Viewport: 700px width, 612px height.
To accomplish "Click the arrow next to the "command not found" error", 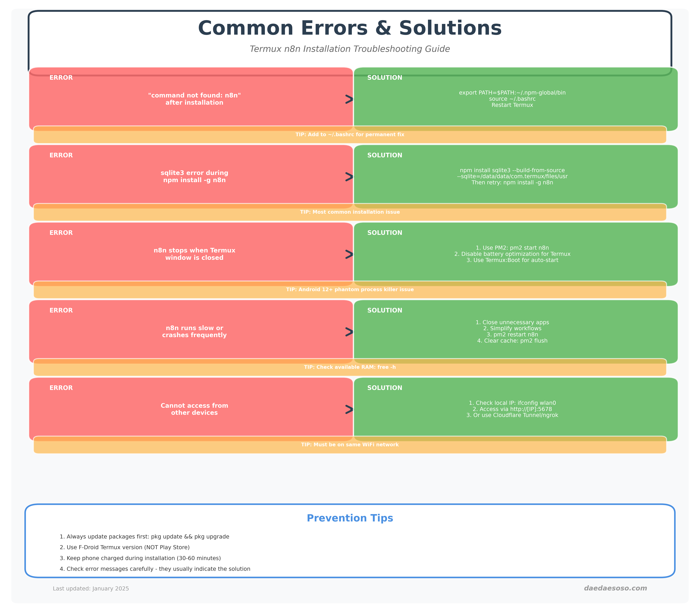I will tap(349, 99).
